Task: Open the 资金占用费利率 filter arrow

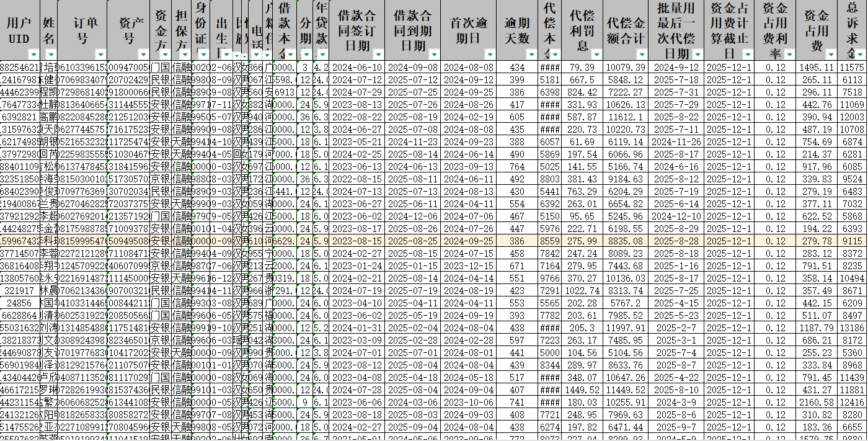Action: click(x=789, y=54)
